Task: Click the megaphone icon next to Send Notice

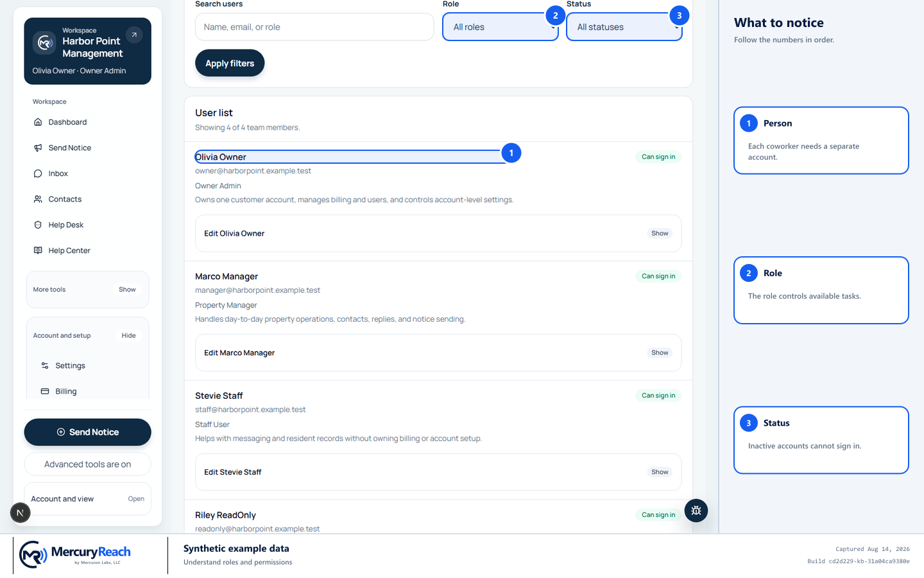Action: pos(38,148)
